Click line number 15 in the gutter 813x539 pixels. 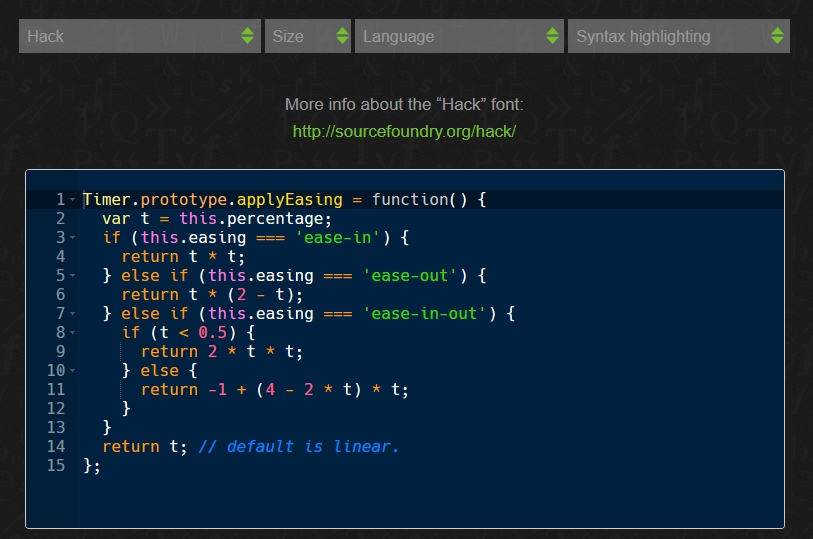56,465
